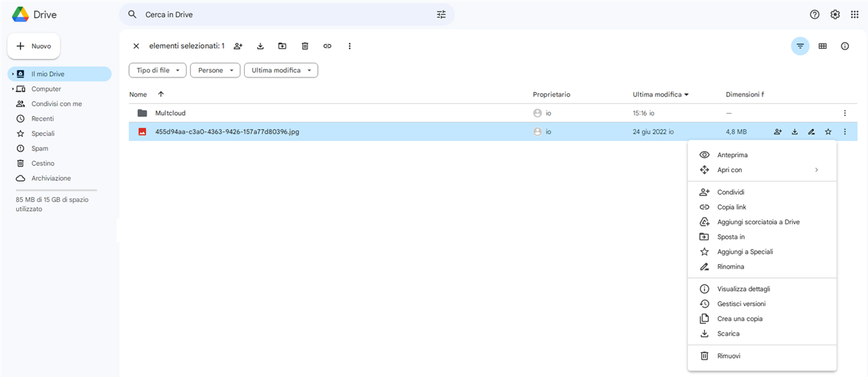Share selected item from toolbar
The width and height of the screenshot is (868, 377).
tap(238, 46)
